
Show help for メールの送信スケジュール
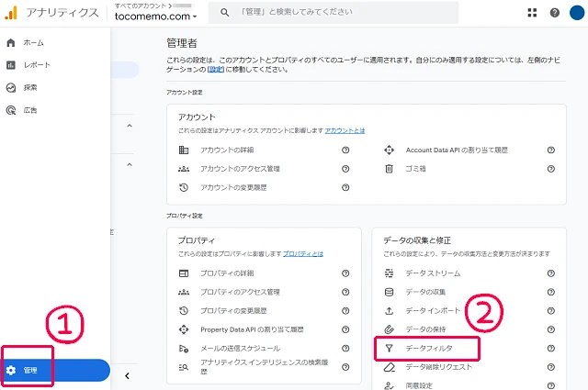tap(345, 349)
